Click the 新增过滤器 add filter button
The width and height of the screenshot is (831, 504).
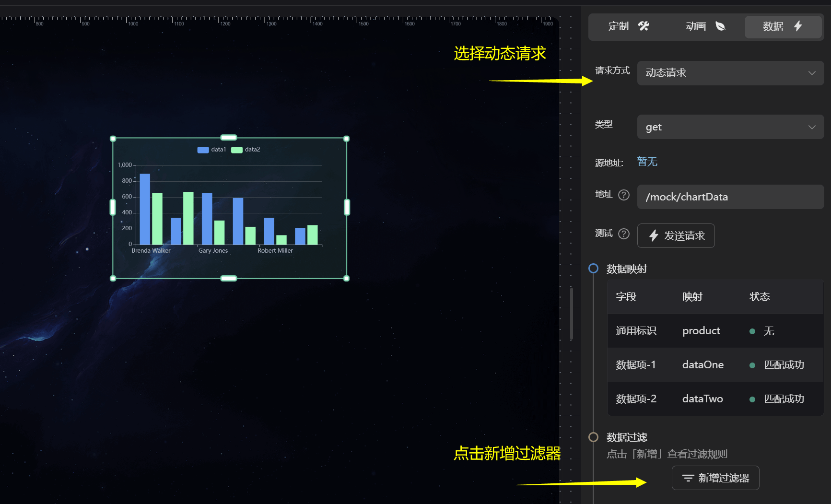click(715, 478)
